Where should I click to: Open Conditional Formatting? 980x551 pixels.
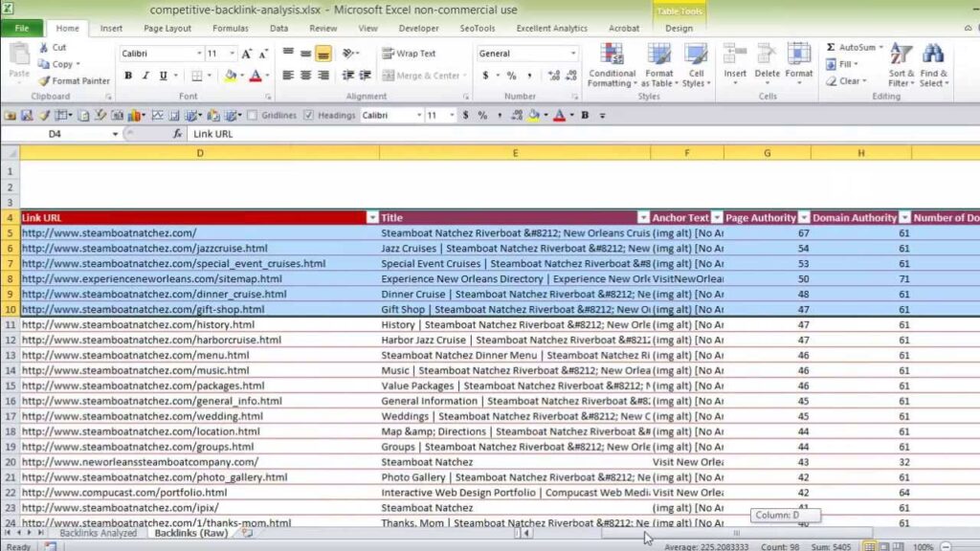click(612, 65)
